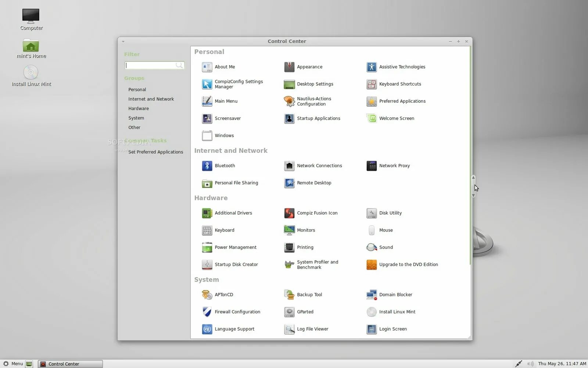Focus the Filter search field
588x368 pixels.
154,66
